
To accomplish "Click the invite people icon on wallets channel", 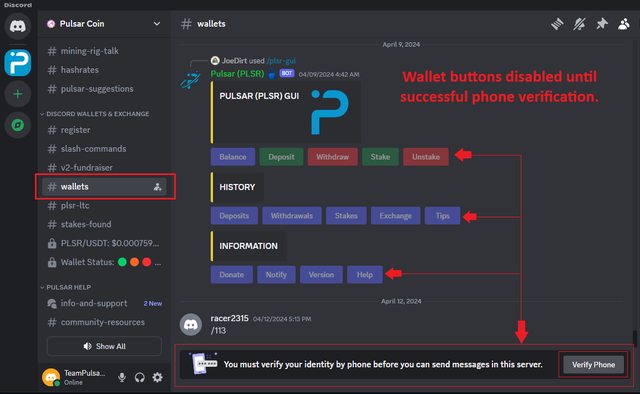I will tap(157, 187).
